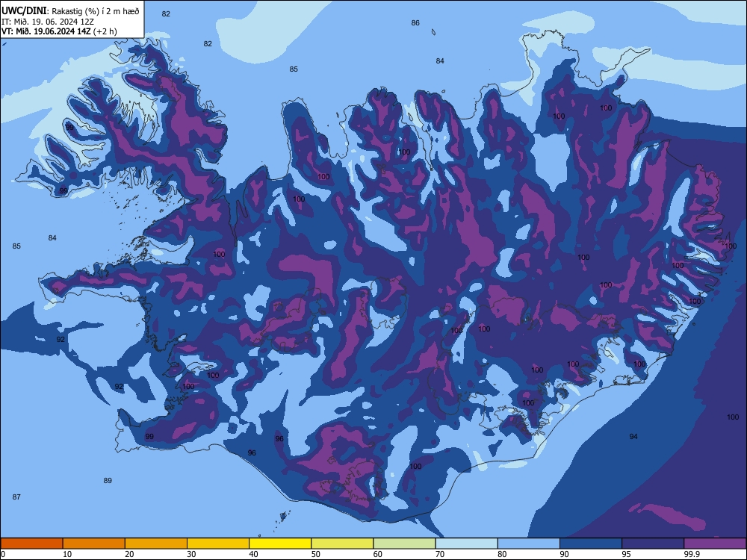The image size is (747, 560).
Task: Click the legend tick label '60'
Action: tap(378, 554)
